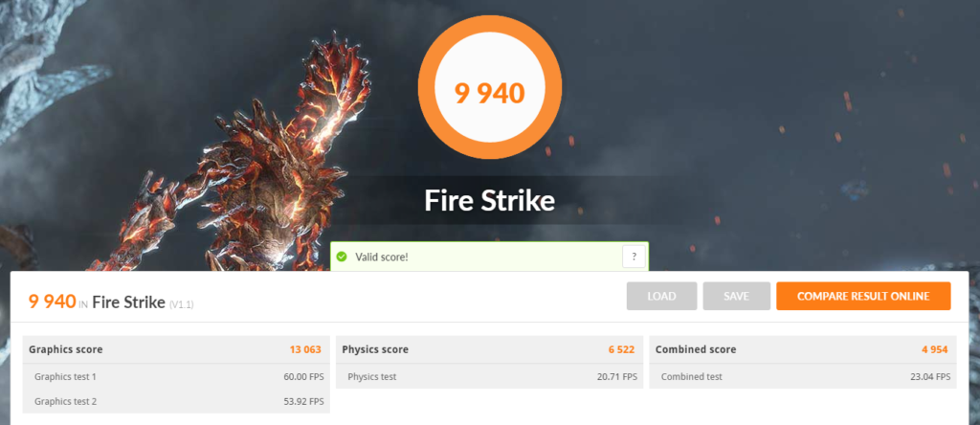Select the Physics score header row

click(489, 349)
